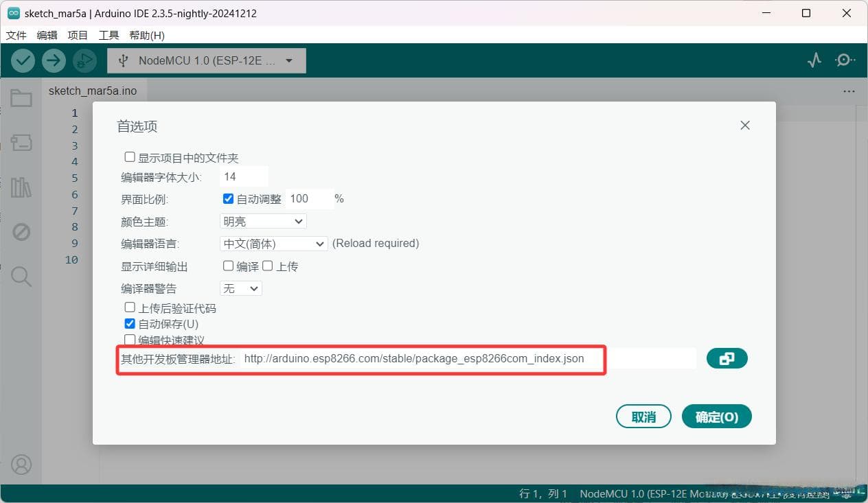The image size is (868, 503).
Task: Open the 编辑 menu
Action: point(47,35)
